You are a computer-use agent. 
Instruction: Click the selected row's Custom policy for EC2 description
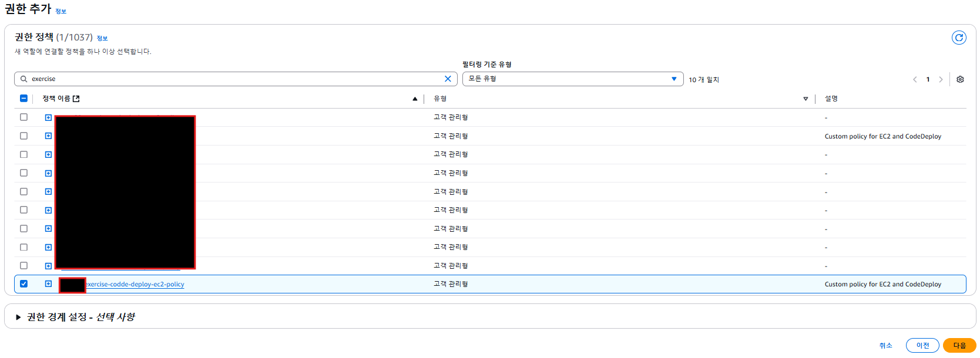point(882,284)
